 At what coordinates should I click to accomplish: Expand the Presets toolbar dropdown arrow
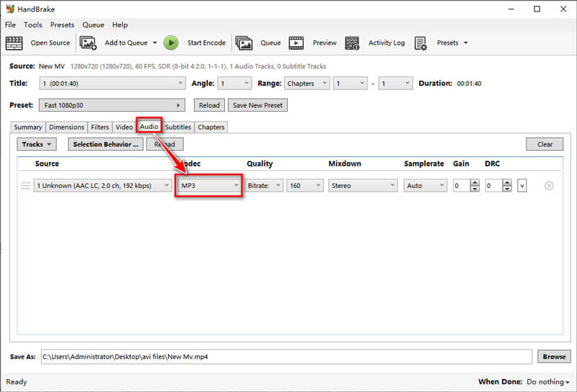465,43
